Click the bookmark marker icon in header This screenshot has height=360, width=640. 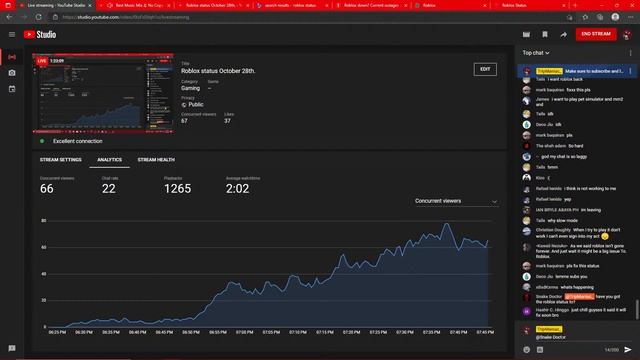545,35
